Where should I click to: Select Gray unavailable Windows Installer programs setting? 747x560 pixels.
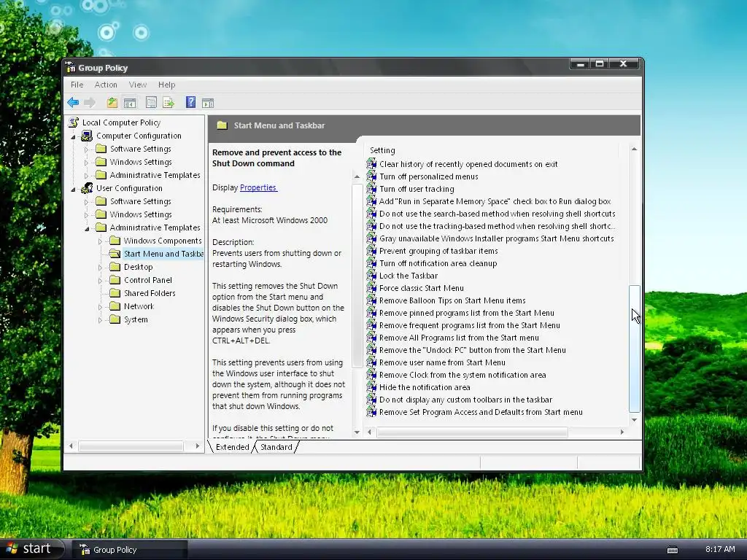pos(496,238)
